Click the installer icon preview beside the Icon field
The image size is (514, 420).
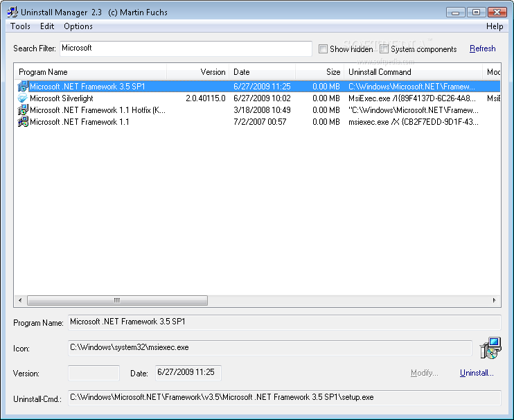[490, 348]
